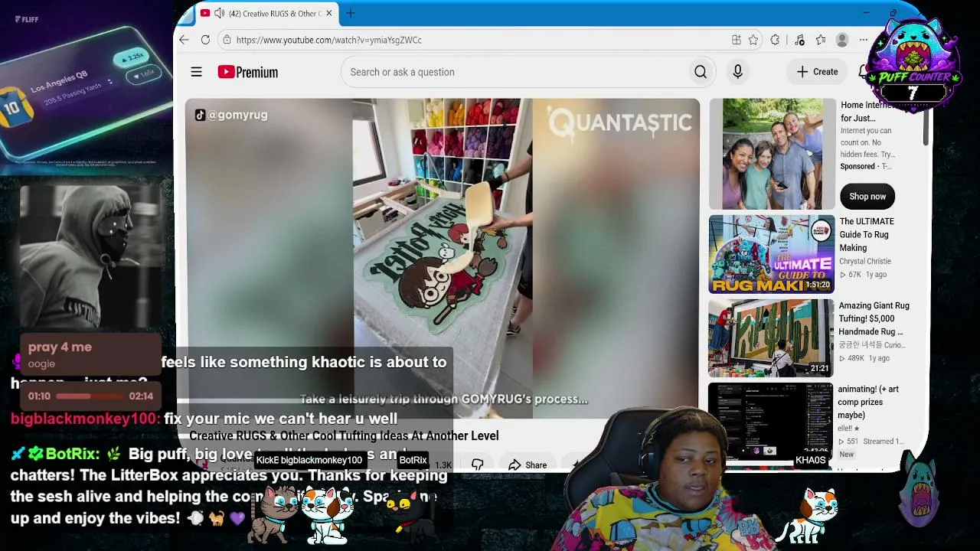Click the song progress bar under pray 4 me
Viewport: 980px width, 551px height.
[90, 396]
